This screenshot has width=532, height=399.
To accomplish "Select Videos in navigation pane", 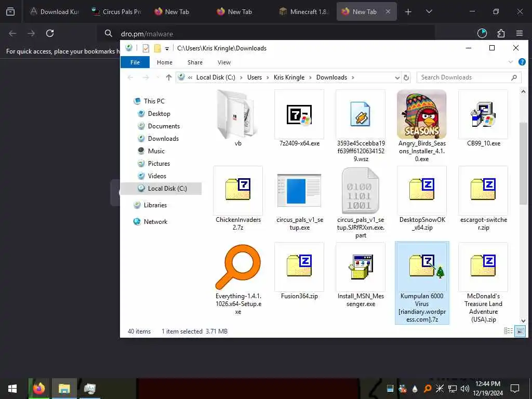I will (x=157, y=176).
